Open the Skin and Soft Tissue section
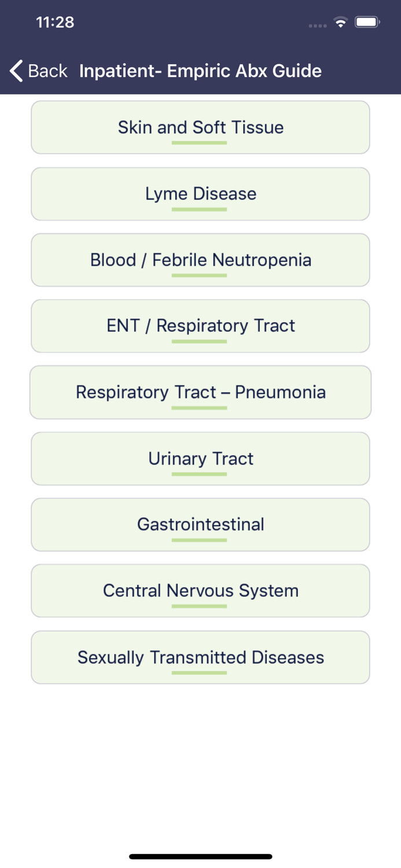Viewport: 401px width, 868px height. [200, 127]
